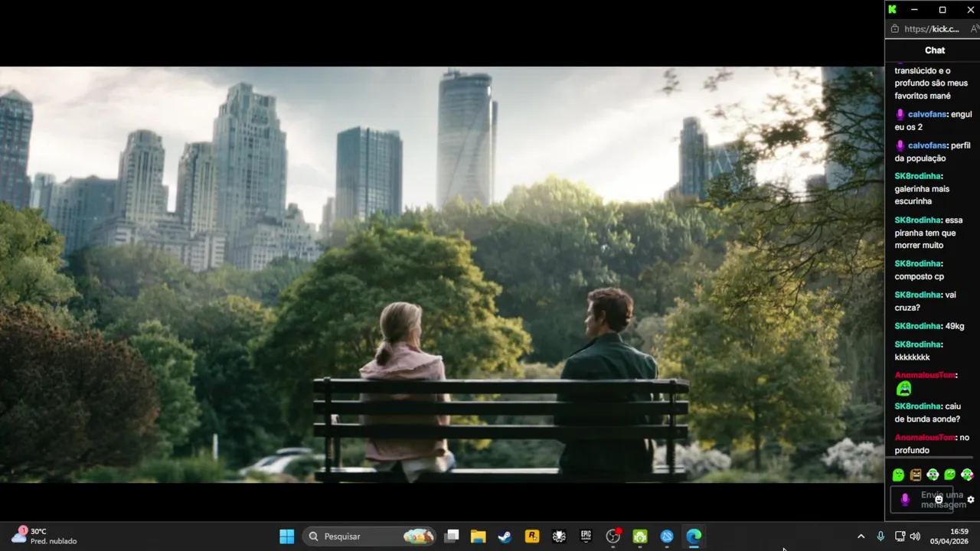The height and width of the screenshot is (551, 980).
Task: Activate the Read aloud icon in address bar
Action: pos(975,29)
